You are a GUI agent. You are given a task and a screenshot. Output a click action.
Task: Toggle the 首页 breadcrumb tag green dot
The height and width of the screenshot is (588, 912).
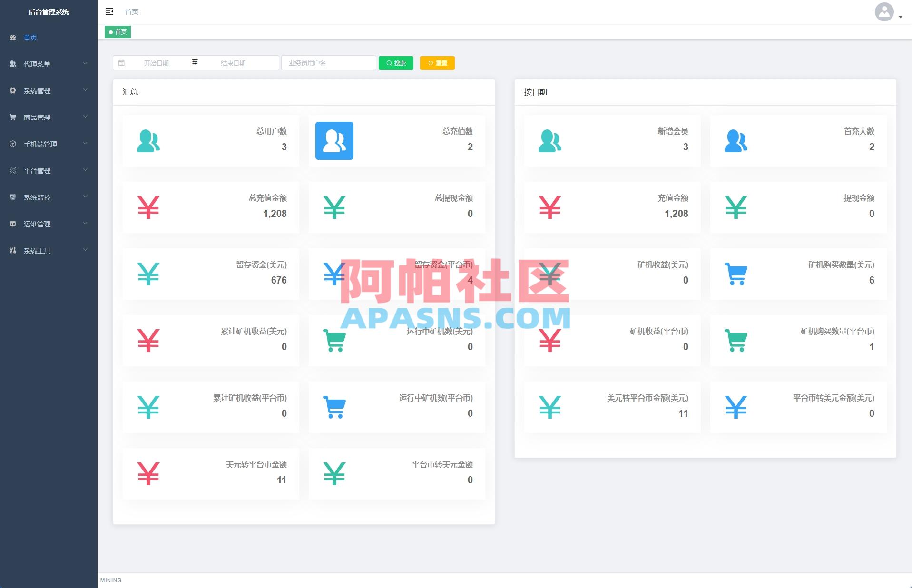tap(111, 32)
